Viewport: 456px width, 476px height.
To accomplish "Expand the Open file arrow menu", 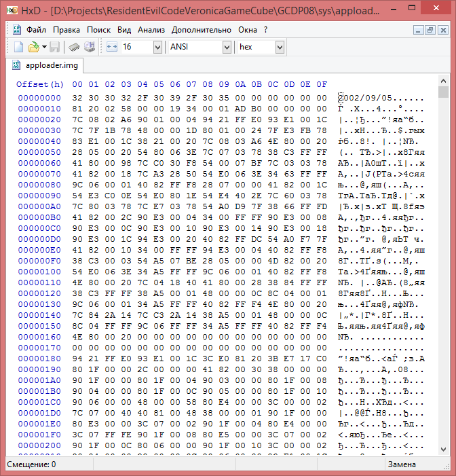I will tap(44, 47).
